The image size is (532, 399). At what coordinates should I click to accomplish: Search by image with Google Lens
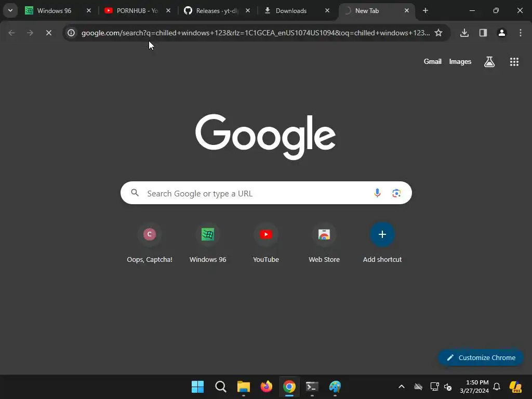coord(396,193)
